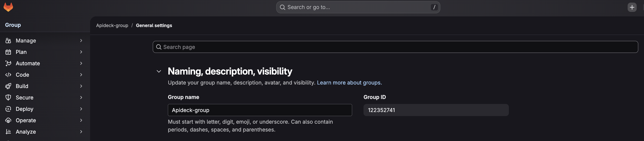Click the Group name label
This screenshot has height=141, width=644.
click(x=184, y=97)
